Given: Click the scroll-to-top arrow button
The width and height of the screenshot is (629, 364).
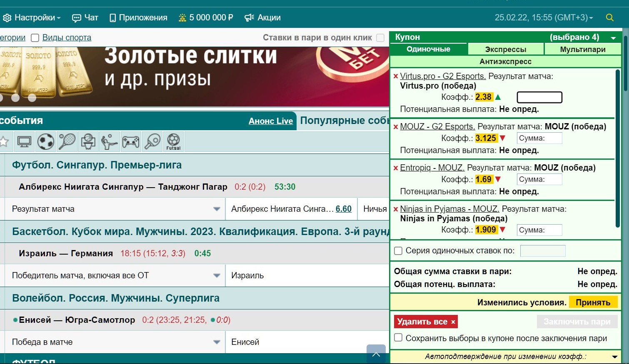Looking at the screenshot, I should [376, 354].
